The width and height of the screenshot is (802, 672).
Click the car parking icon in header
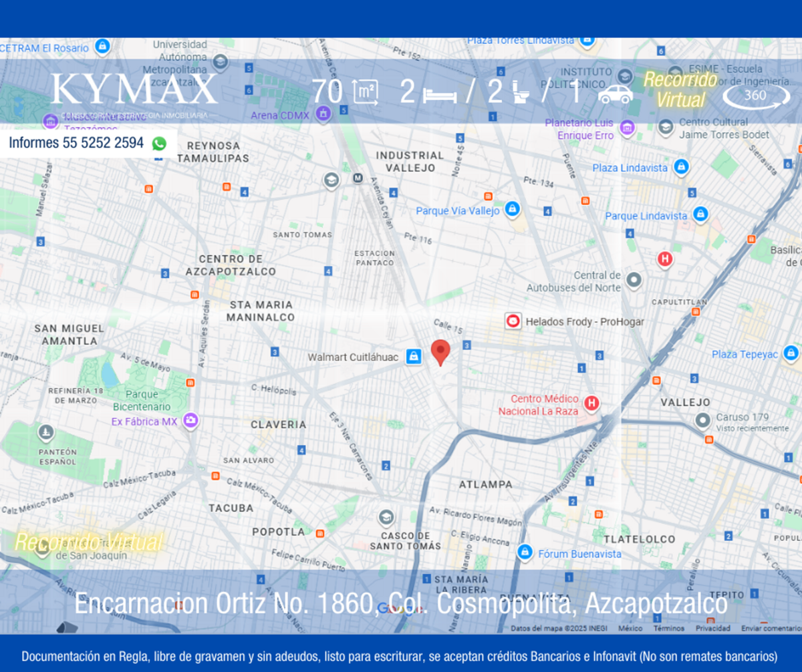coord(616,94)
